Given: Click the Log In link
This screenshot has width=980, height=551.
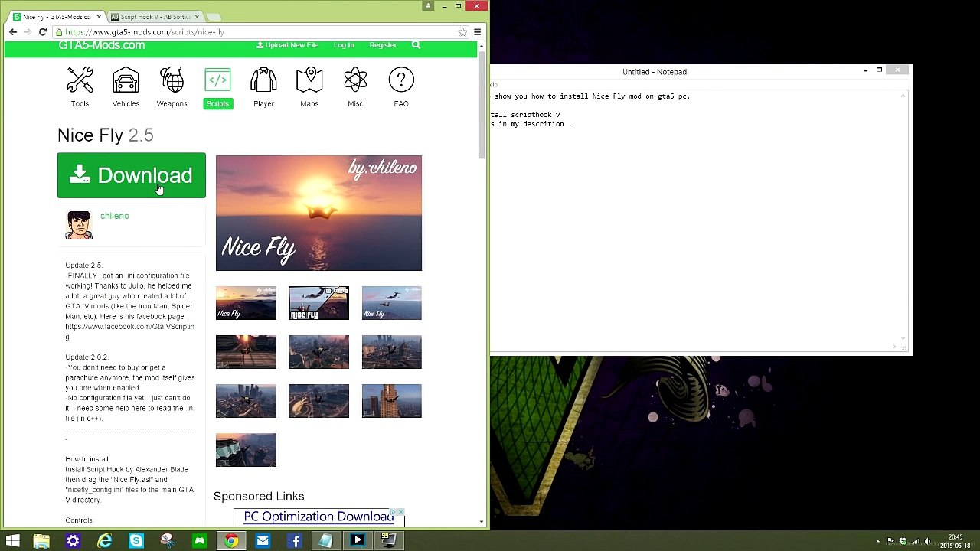Looking at the screenshot, I should click(x=344, y=45).
